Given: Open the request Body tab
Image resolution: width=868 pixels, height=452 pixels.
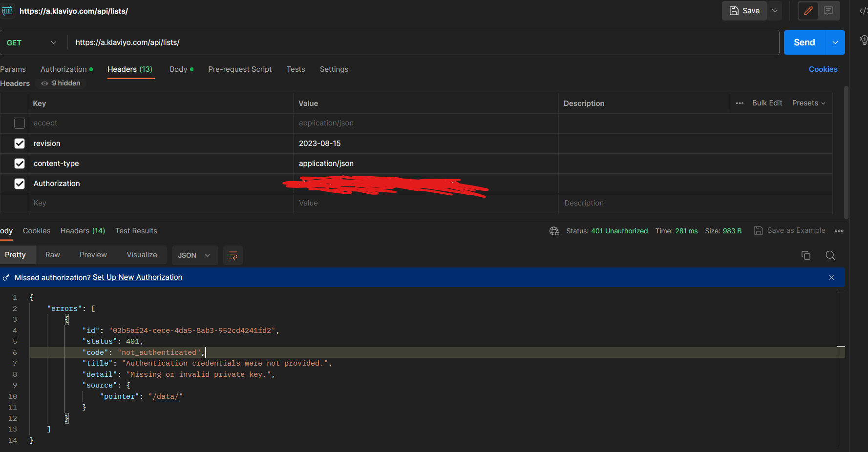Looking at the screenshot, I should click(x=181, y=69).
